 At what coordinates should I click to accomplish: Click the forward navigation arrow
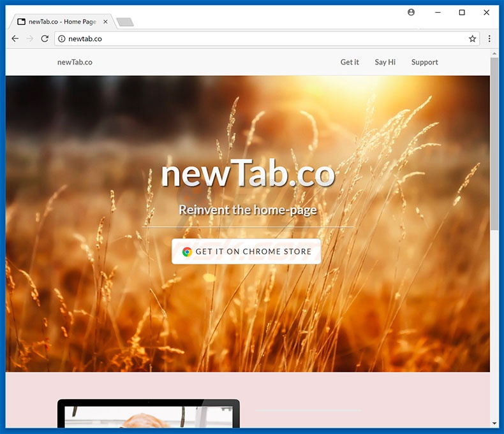coord(30,39)
